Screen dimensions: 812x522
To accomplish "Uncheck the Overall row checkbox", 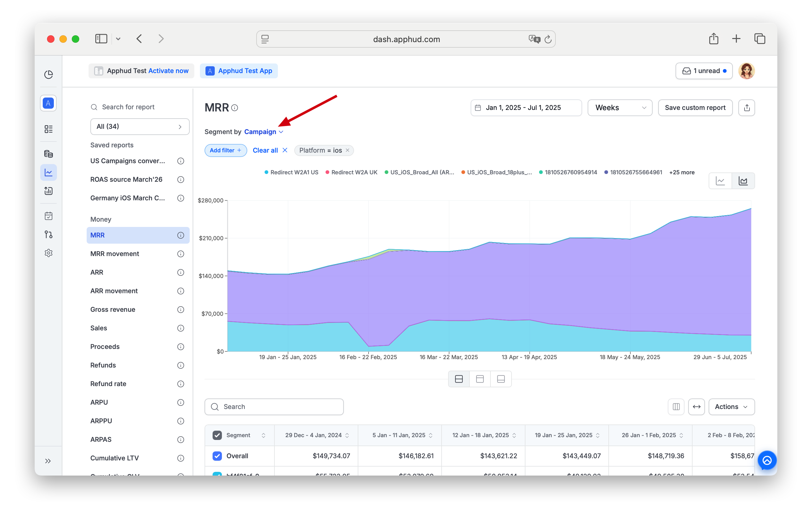I will 217,456.
